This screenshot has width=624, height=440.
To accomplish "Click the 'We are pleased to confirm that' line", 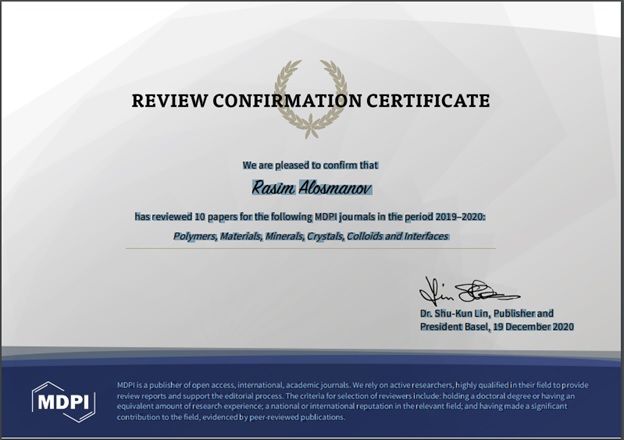I will click(x=311, y=164).
